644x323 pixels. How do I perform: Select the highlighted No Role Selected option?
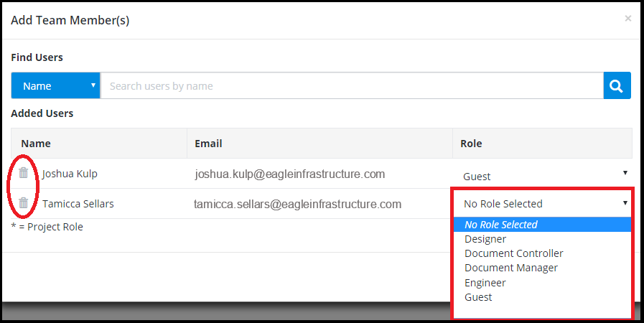point(542,225)
